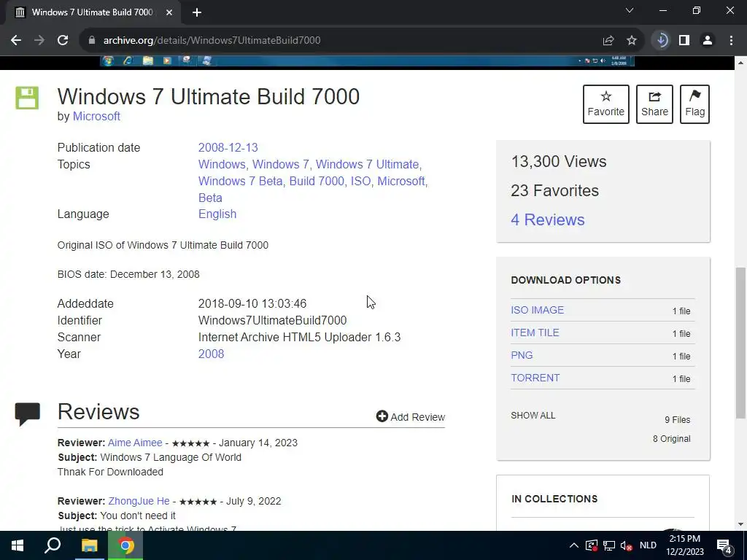Click the Add Review plus link

[x=410, y=416]
